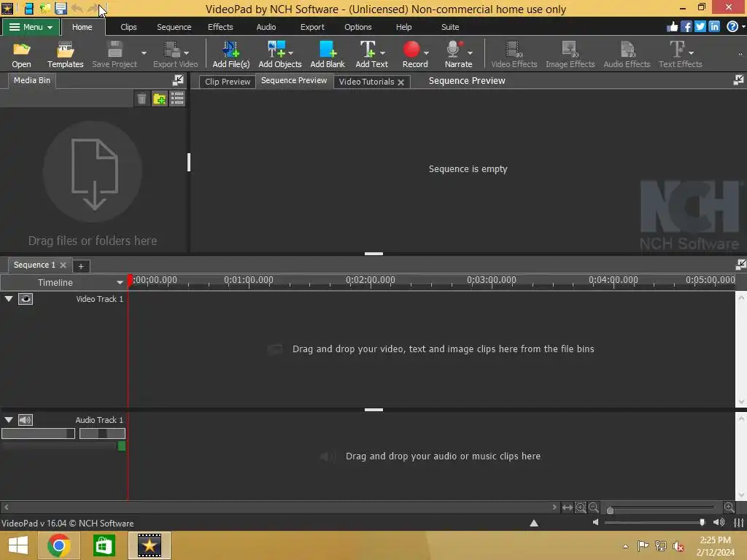Undock the Sequence Preview panel
The width and height of the screenshot is (747, 560).
(x=738, y=80)
